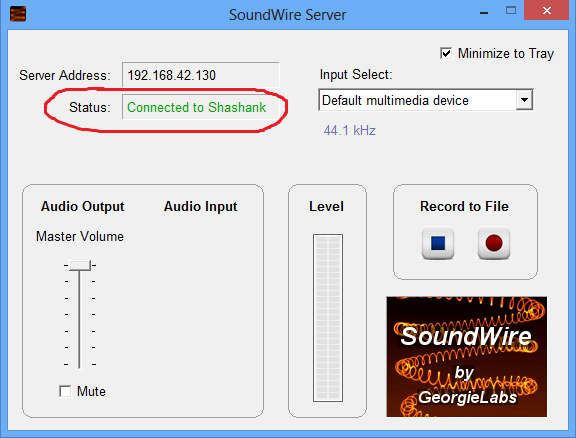Click the Master Volume label

point(80,236)
